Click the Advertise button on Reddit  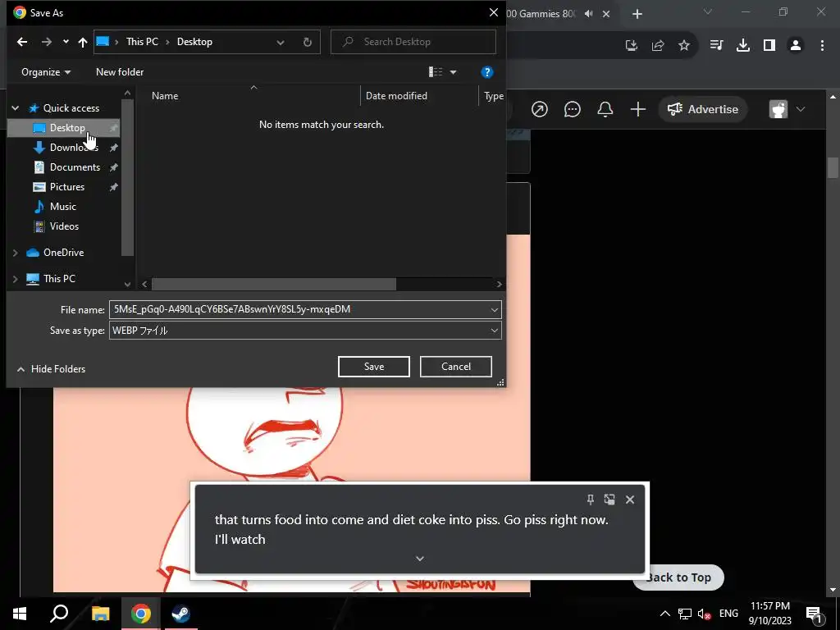(x=702, y=109)
